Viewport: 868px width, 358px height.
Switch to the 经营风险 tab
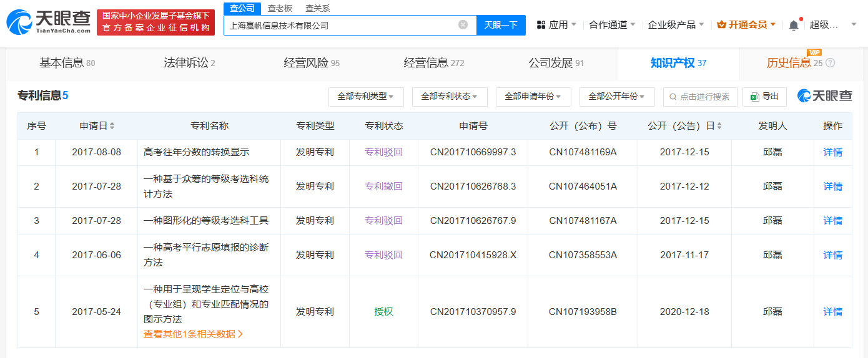(312, 63)
